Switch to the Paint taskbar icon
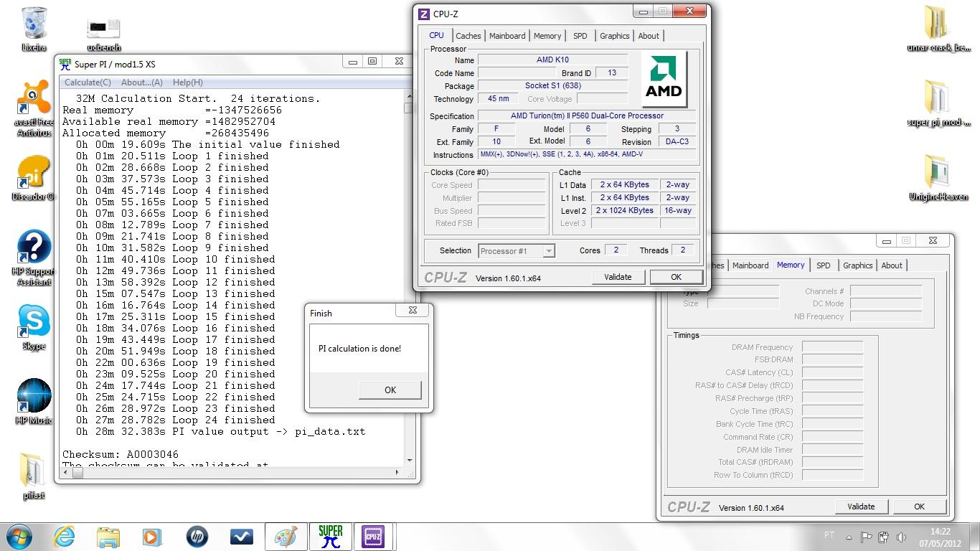The height and width of the screenshot is (551, 980). point(286,537)
